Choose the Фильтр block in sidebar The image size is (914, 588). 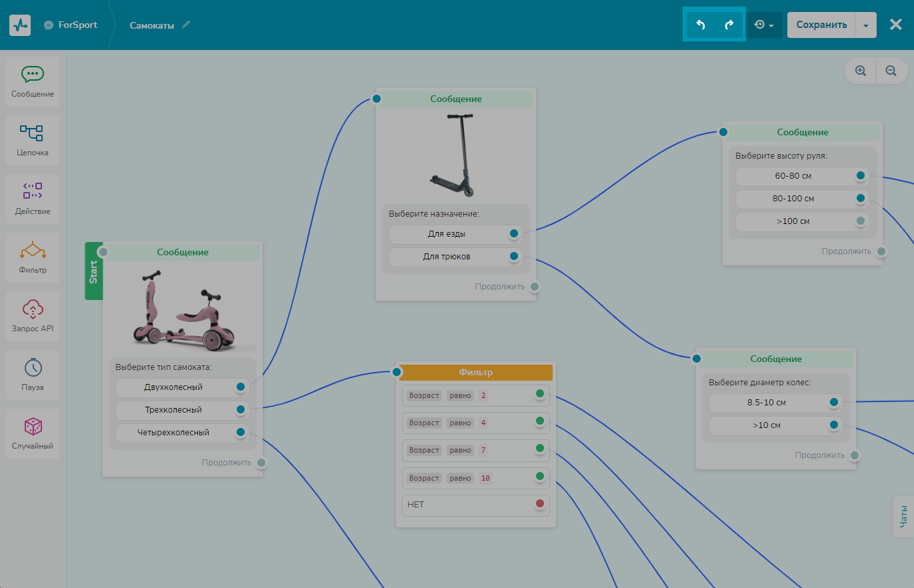pyautogui.click(x=33, y=258)
